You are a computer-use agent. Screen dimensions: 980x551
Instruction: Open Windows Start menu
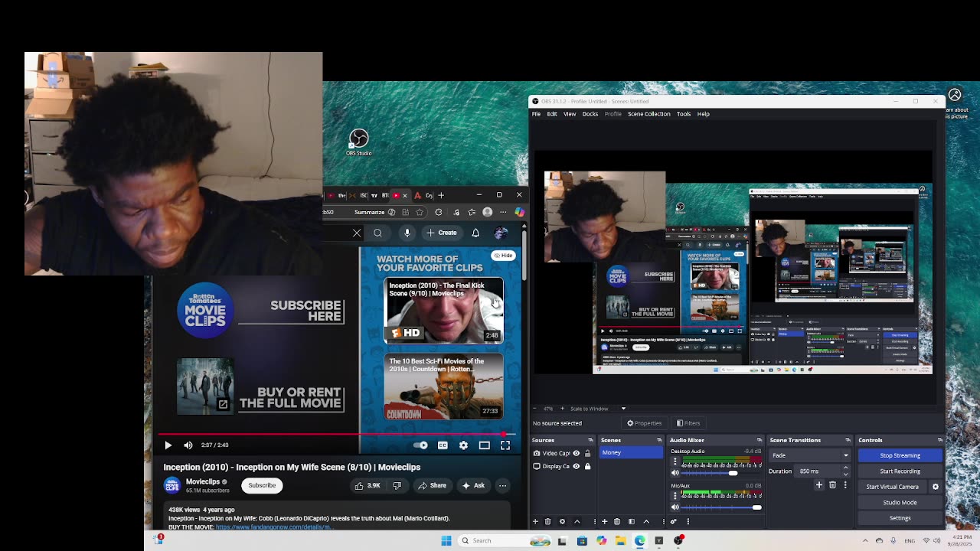446,540
